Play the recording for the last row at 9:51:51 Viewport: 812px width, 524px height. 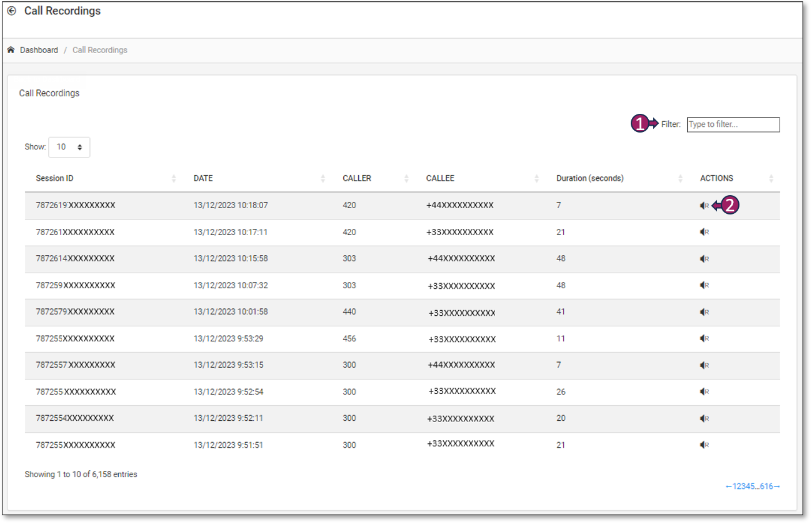(x=704, y=445)
